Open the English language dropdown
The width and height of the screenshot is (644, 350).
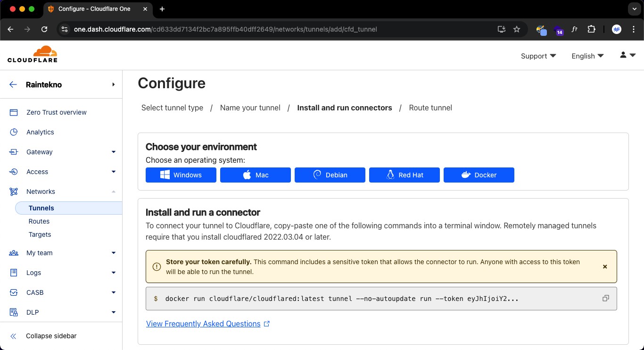click(x=587, y=56)
